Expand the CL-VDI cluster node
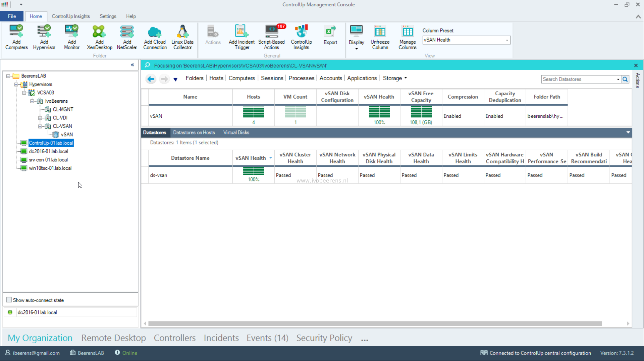This screenshot has width=644, height=361. [40, 118]
